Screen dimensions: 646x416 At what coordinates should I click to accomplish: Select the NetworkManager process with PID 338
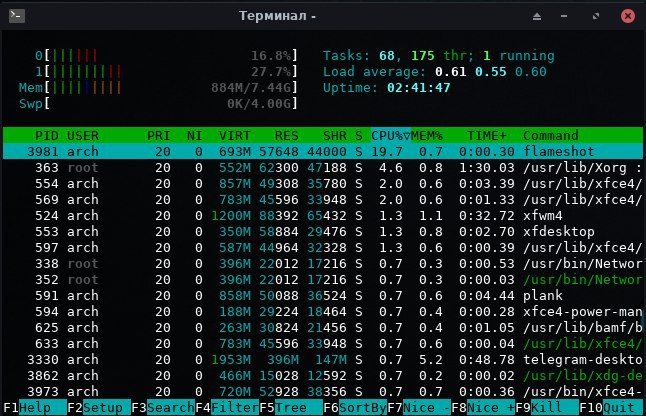pyautogui.click(x=323, y=264)
